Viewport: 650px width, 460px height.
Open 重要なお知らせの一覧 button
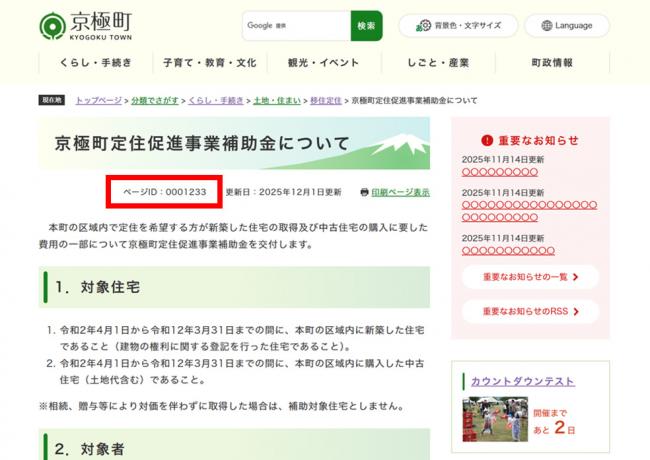click(x=530, y=277)
